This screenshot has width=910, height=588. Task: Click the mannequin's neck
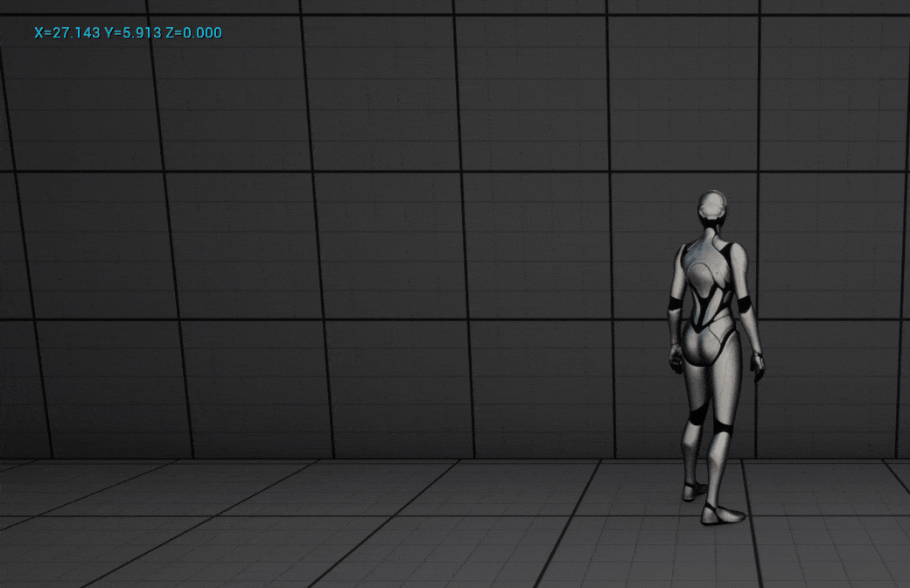click(711, 230)
